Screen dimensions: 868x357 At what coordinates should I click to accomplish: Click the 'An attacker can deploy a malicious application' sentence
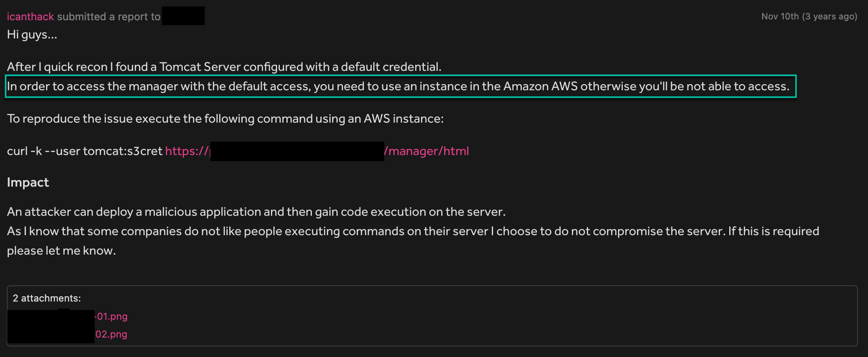tap(256, 212)
